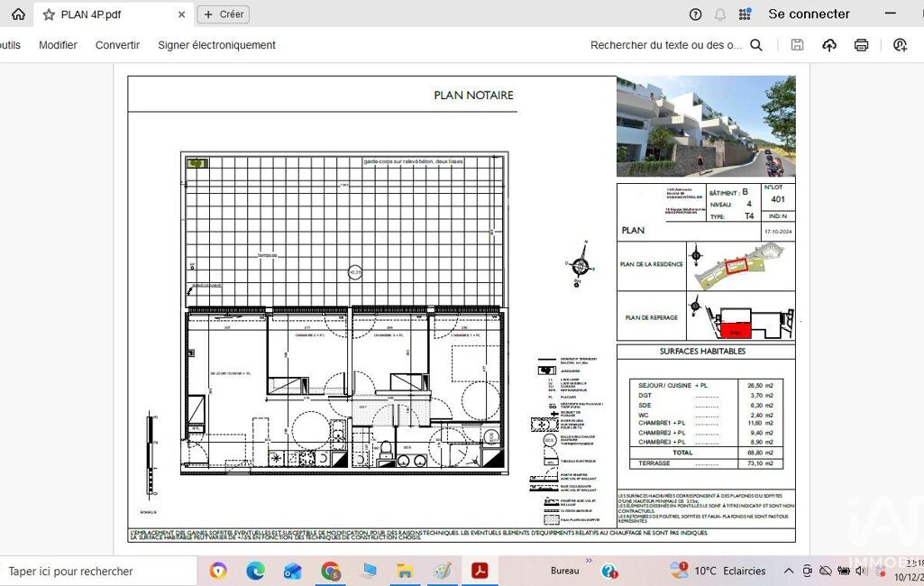924x586 pixels.
Task: Open the Adobe apps grid launcher
Action: tap(745, 14)
